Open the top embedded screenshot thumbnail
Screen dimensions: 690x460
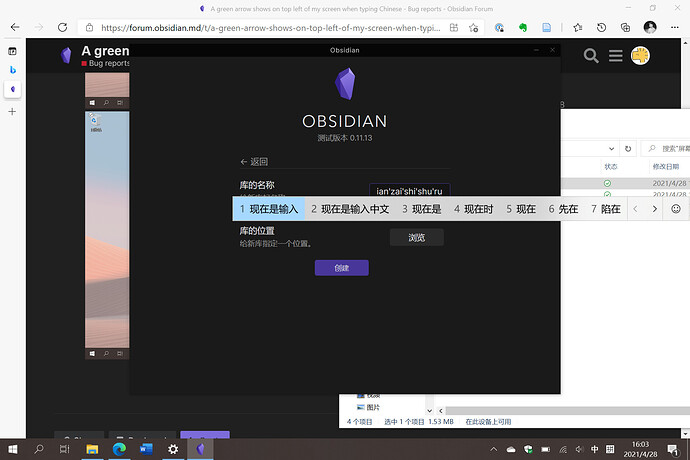(107, 90)
